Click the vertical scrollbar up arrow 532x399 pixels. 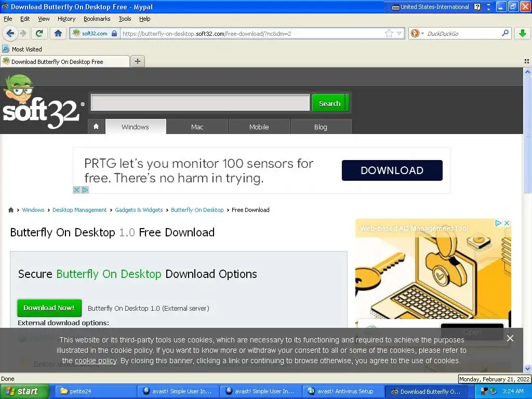pos(527,72)
